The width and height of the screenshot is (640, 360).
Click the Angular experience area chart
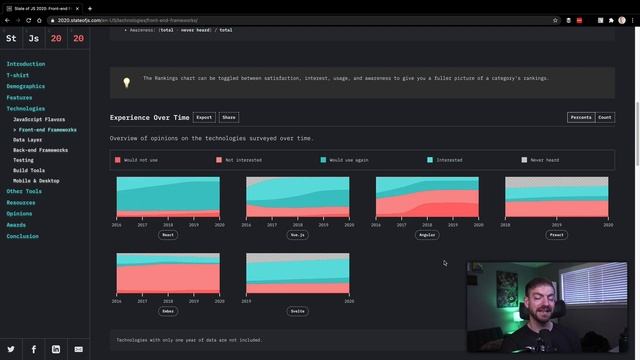click(x=427, y=197)
